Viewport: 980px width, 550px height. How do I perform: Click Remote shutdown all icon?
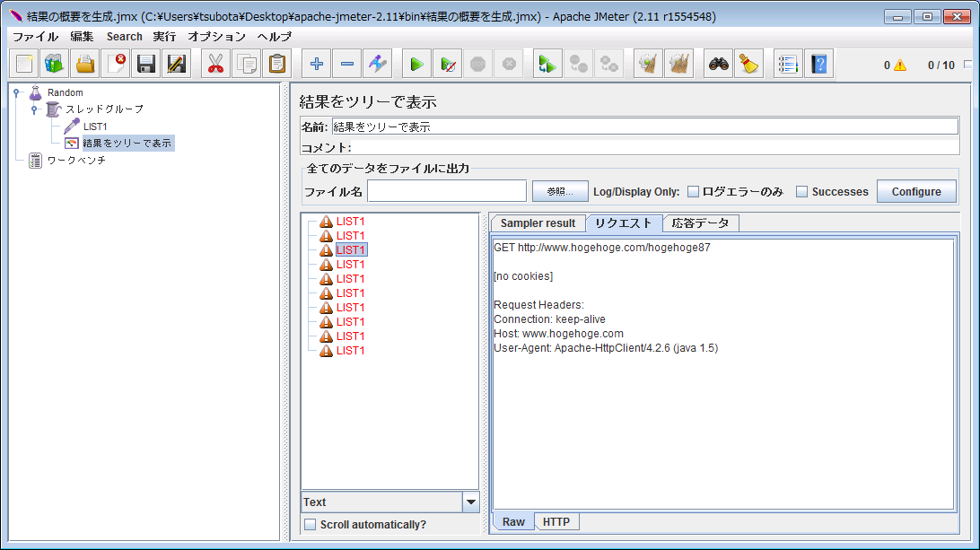point(609,64)
